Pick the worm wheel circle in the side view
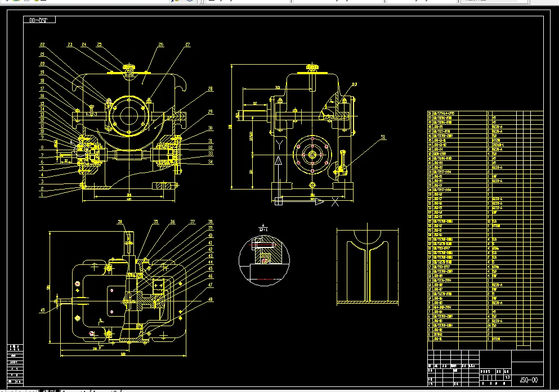The width and height of the screenshot is (559, 392). tap(312, 155)
